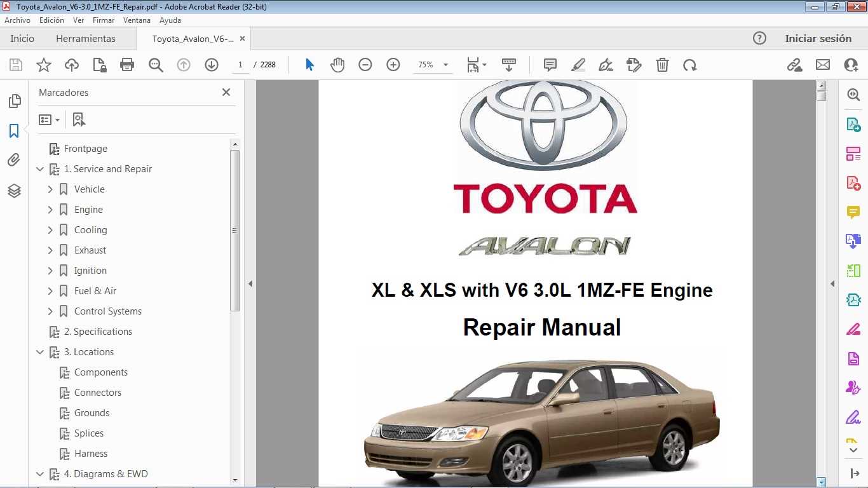Open find text magnifier icon

point(156,65)
